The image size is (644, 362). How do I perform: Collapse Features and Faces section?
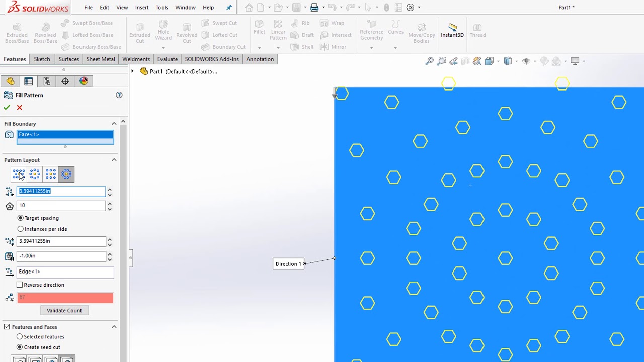point(114,327)
